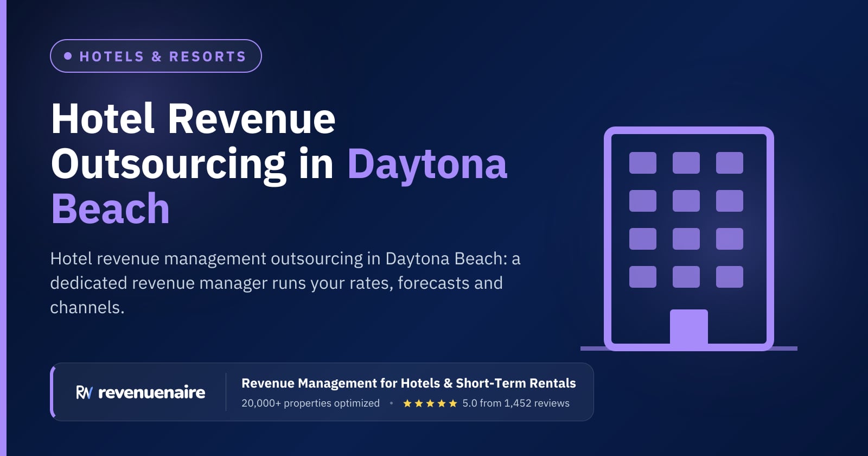The width and height of the screenshot is (868, 456).
Task: Click "Revenue Management for Hotels & Short-Term Rentals"
Action: pos(409,383)
